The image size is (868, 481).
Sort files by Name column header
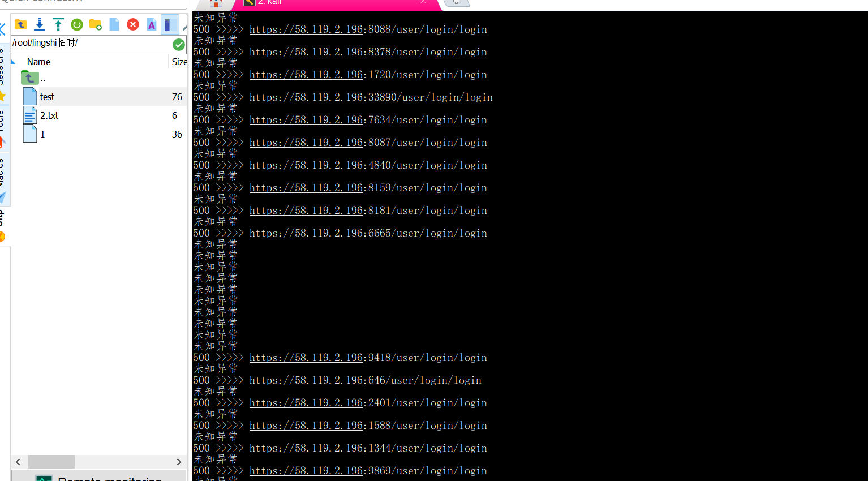[x=38, y=62]
